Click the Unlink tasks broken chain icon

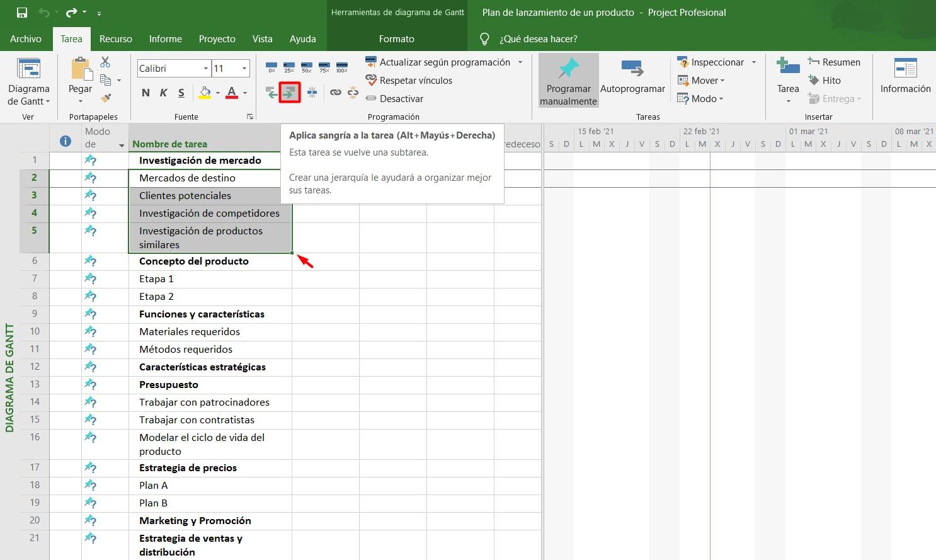(x=353, y=93)
